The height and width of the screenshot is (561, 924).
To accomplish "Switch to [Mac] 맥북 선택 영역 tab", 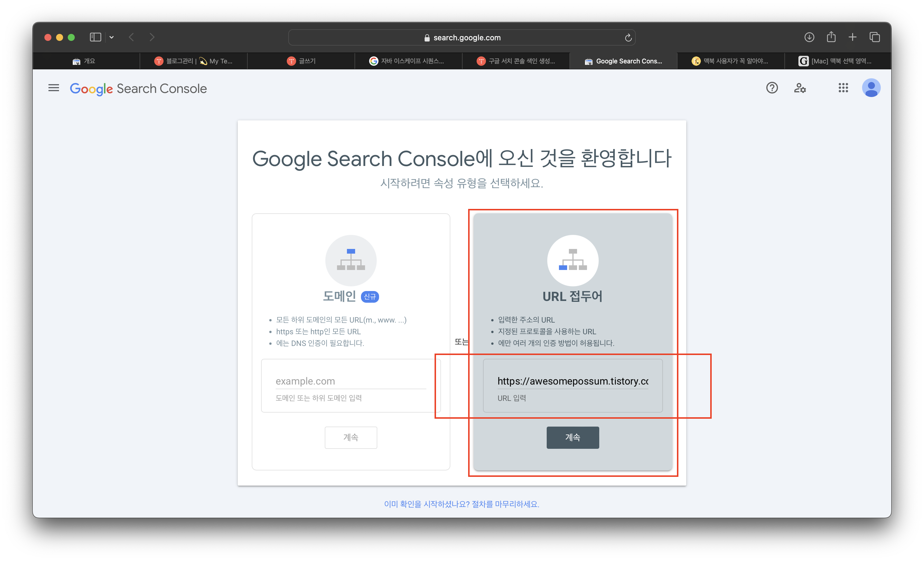I will pyautogui.click(x=838, y=61).
